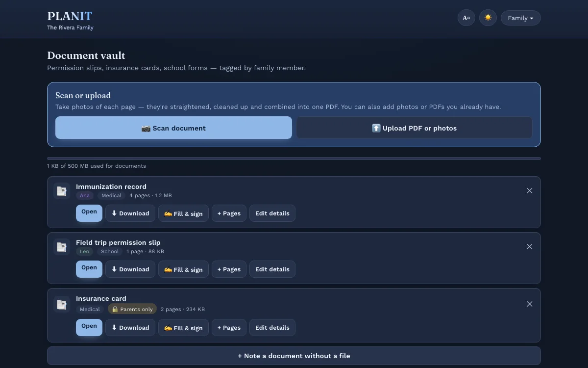Click the text size Aa icon

(466, 18)
